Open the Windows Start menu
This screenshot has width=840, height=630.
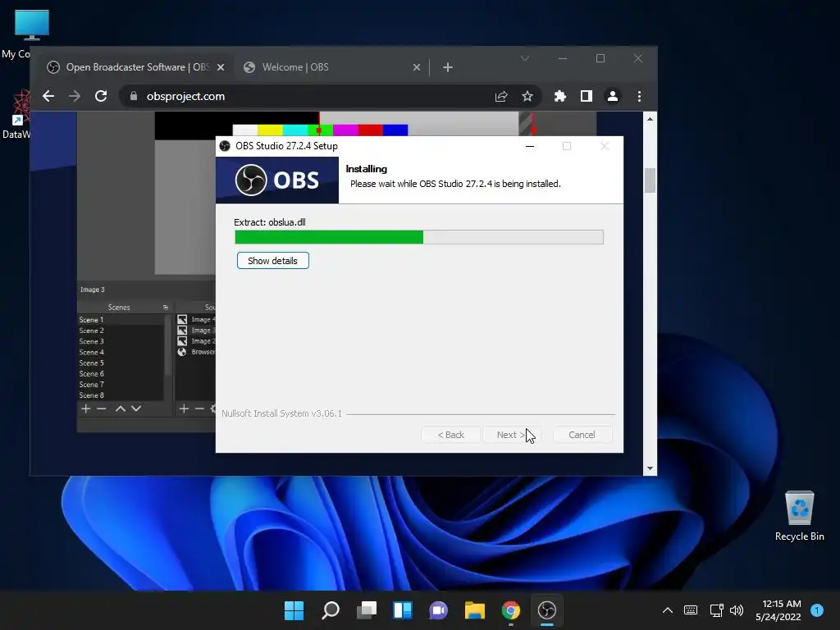294,610
